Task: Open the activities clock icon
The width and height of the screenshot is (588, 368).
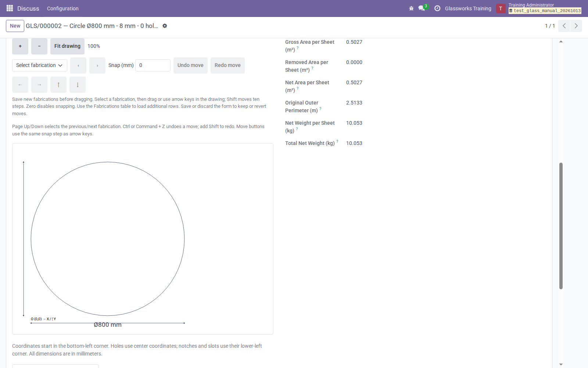Action: click(437, 8)
